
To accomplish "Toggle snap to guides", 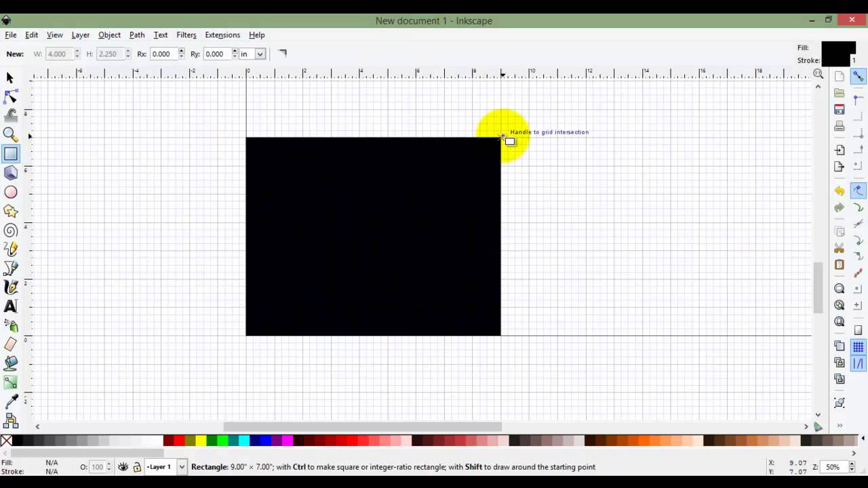I will click(x=858, y=364).
